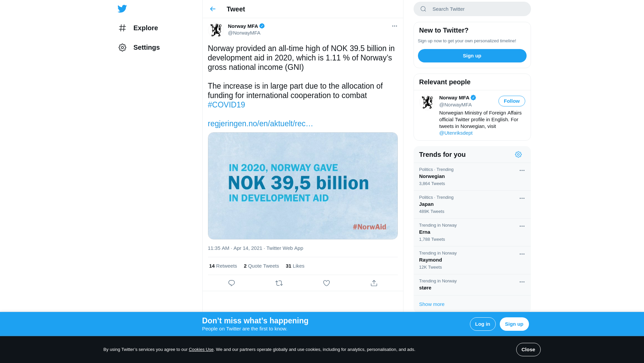The image size is (644, 363).
Task: Open Norway MFA profile avatar in tweet
Action: [216, 30]
